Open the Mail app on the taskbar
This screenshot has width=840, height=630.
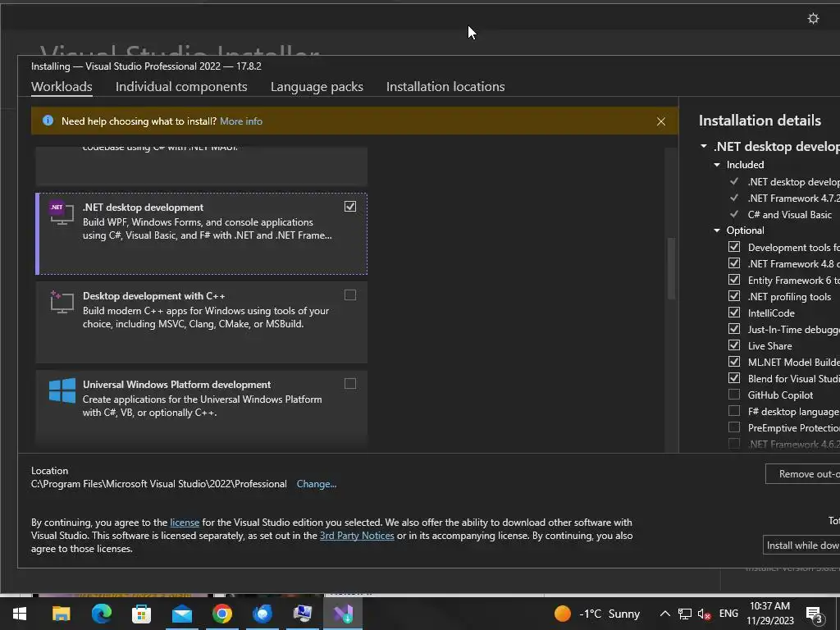pyautogui.click(x=182, y=614)
